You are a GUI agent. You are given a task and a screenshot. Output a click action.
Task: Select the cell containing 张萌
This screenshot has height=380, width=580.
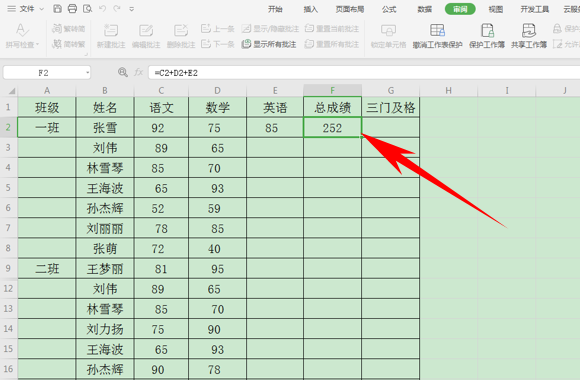click(105, 248)
